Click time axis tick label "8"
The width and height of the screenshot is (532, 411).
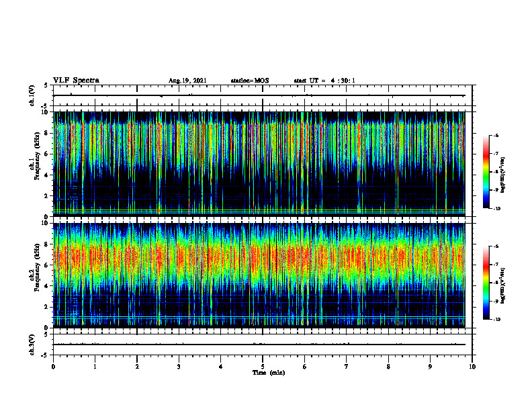pos(388,367)
